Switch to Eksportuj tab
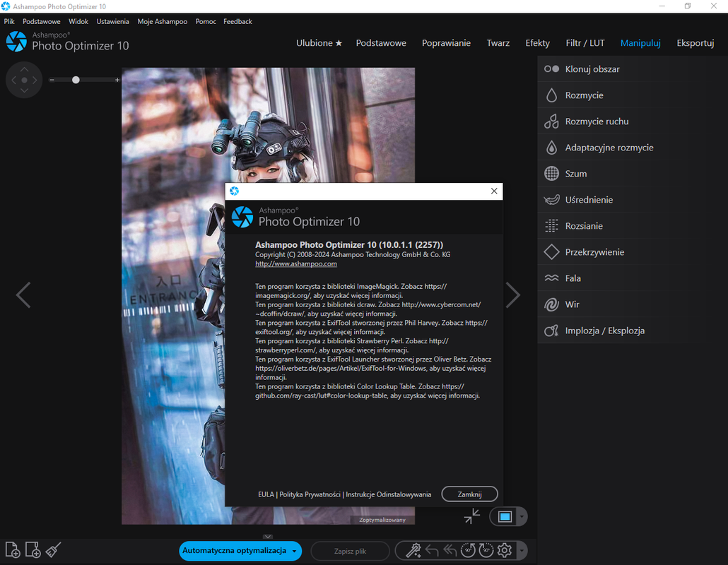The width and height of the screenshot is (728, 565). point(695,43)
